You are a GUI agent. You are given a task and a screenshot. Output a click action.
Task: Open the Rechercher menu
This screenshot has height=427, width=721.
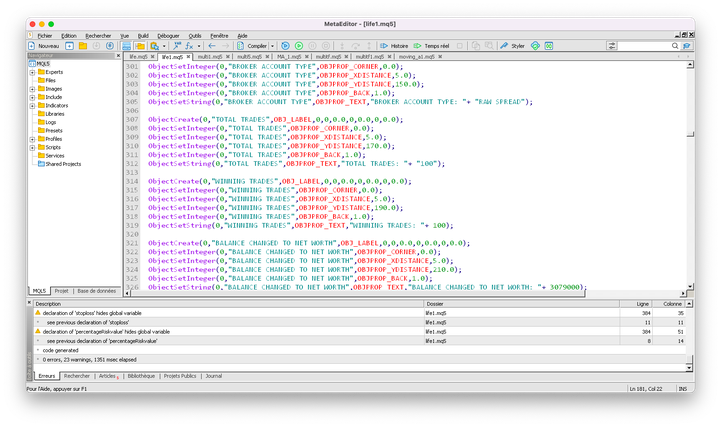(98, 36)
